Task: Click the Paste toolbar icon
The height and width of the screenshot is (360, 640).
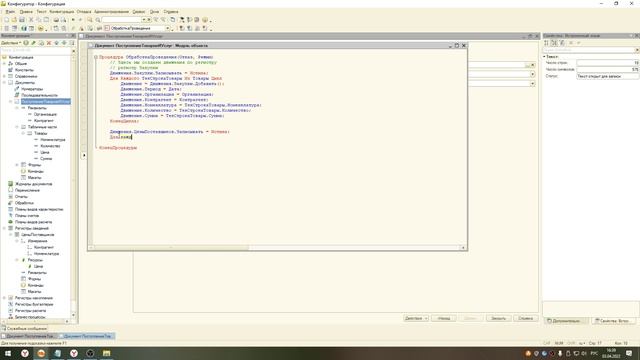Action: point(46,20)
